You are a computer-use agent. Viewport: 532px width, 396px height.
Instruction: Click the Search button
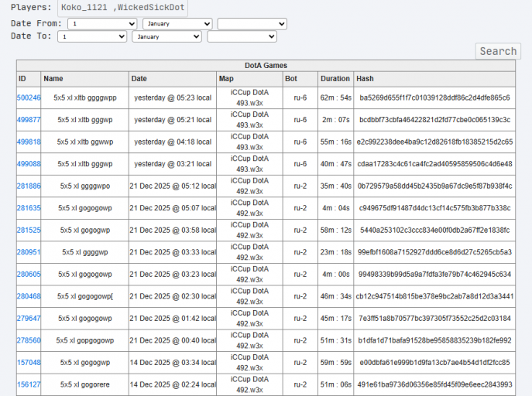click(x=498, y=51)
